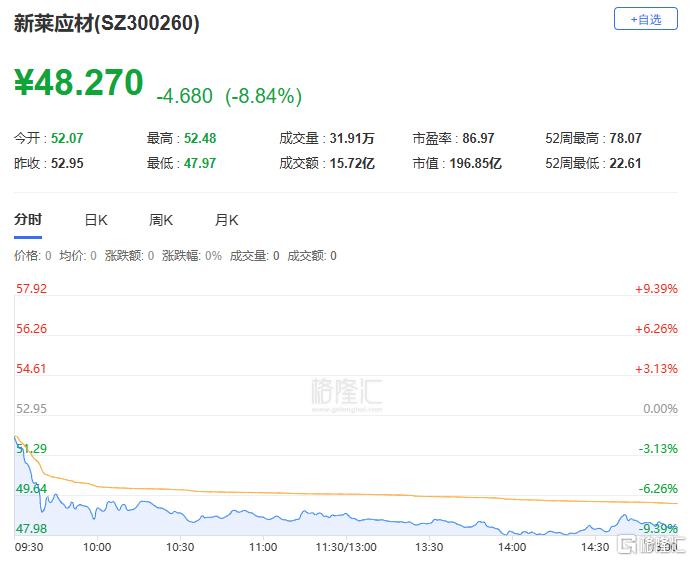The width and height of the screenshot is (692, 561).
Task: Click the 市盈率 value 86.97
Action: tap(478, 139)
